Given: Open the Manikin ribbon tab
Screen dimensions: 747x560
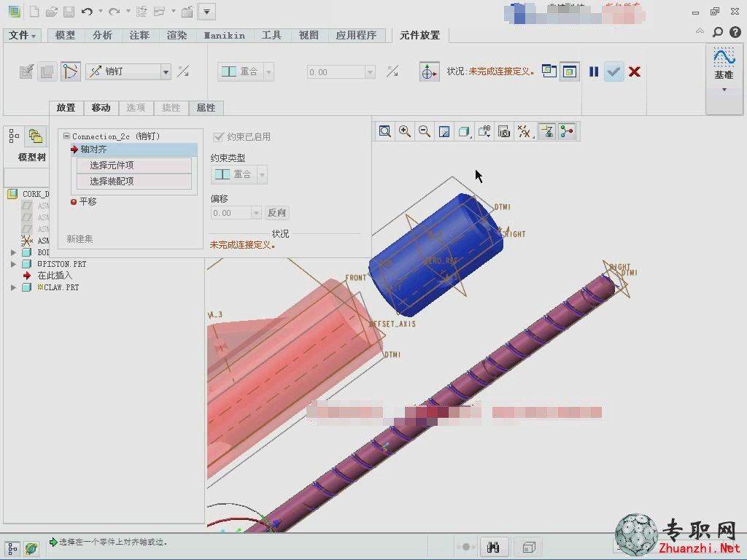Looking at the screenshot, I should click(x=225, y=35).
